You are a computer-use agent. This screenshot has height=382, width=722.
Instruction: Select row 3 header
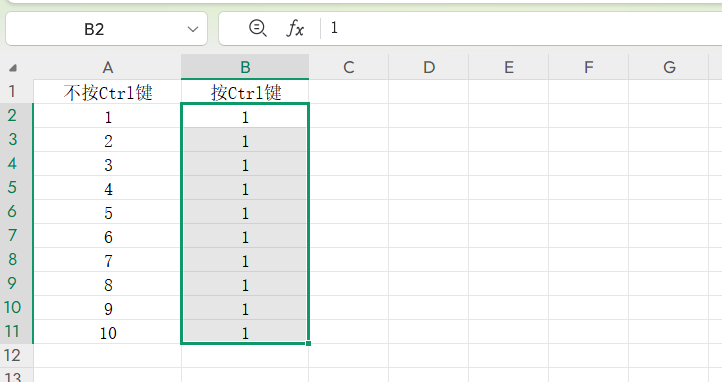pyautogui.click(x=17, y=139)
